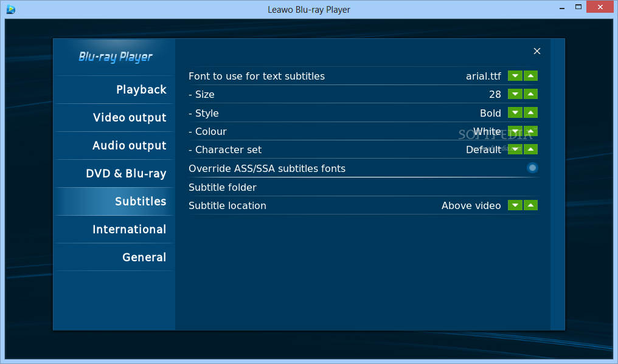Click the size value 28
This screenshot has height=364, width=618.
click(x=495, y=95)
